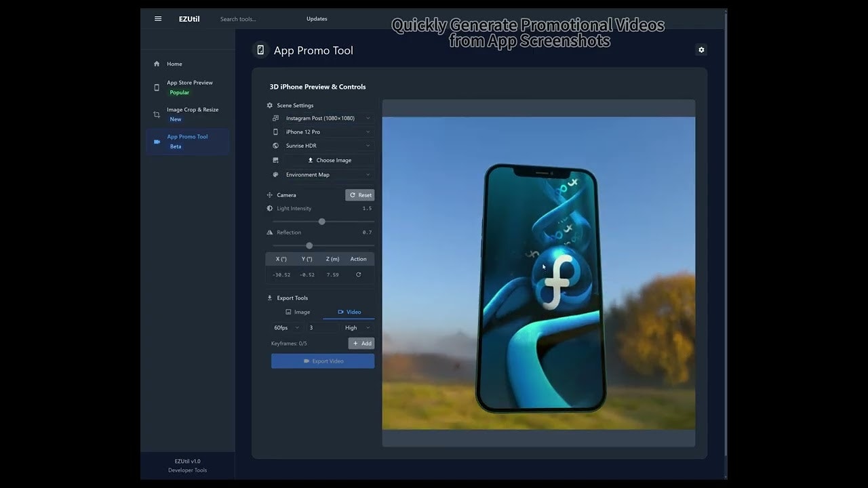Open the Environment Map dropdown
Screen dimensions: 868x488
point(328,175)
